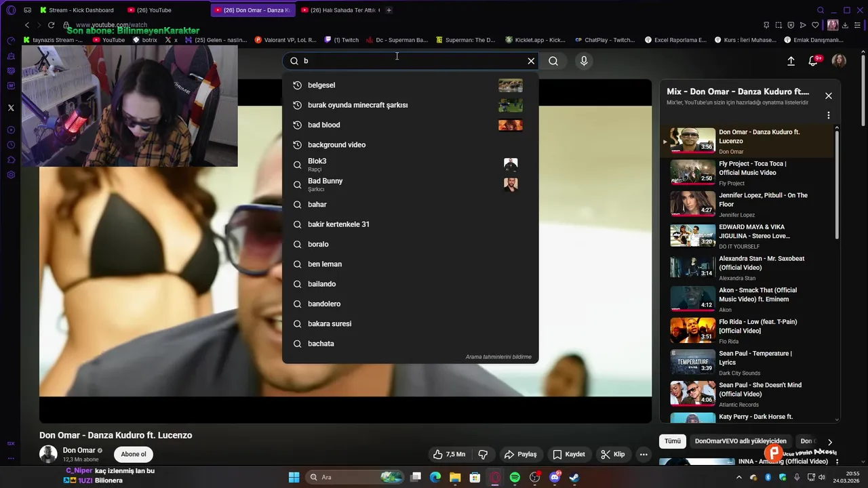868x488 pixels.
Task: Start voice search with the microphone icon
Action: (x=584, y=61)
